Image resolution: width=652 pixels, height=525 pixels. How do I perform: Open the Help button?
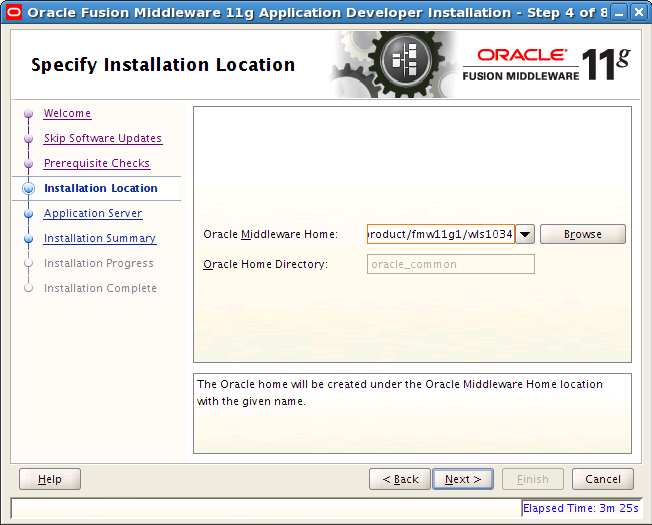click(50, 479)
